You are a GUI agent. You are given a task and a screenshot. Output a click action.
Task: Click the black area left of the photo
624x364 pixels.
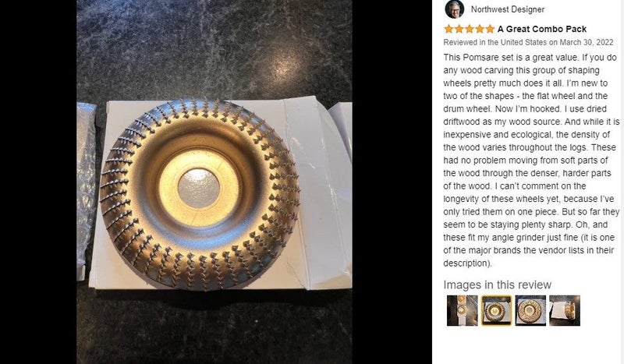pyautogui.click(x=38, y=182)
